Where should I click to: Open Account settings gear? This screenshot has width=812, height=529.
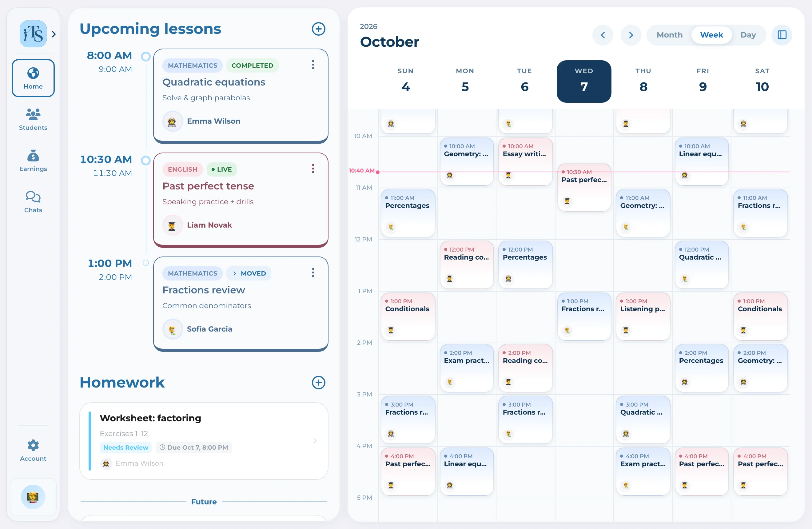33,450
